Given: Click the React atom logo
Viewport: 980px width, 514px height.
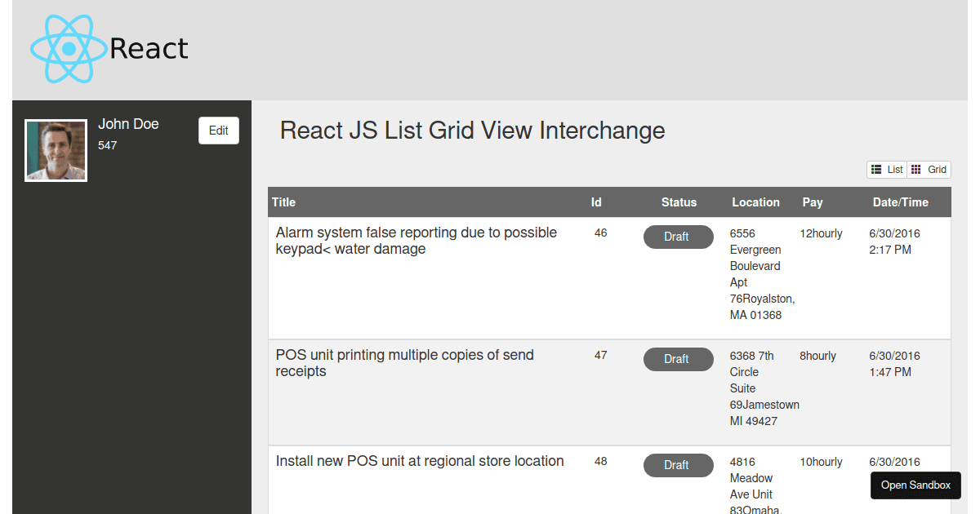Looking at the screenshot, I should tap(69, 49).
